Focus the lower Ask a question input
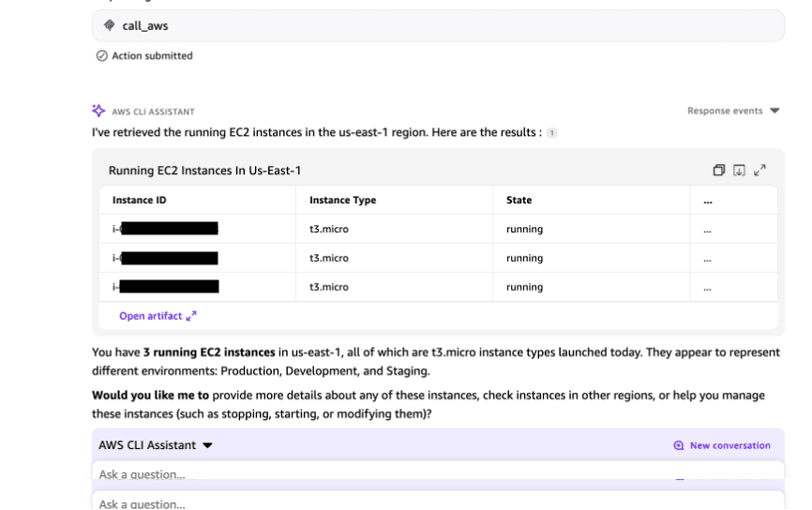812x510 pixels. [438, 502]
